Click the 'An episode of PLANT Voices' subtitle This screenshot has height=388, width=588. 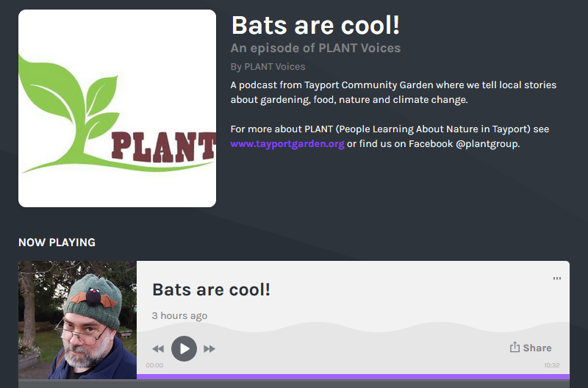pyautogui.click(x=315, y=48)
